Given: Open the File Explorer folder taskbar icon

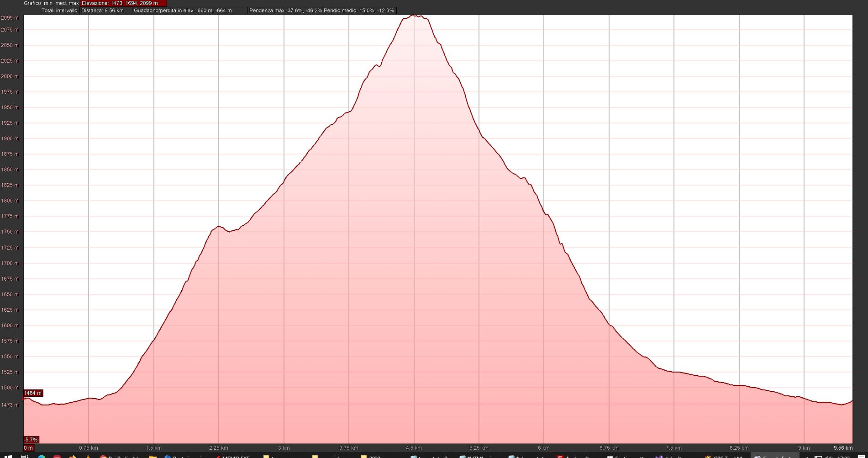Looking at the screenshot, I should click(153, 456).
